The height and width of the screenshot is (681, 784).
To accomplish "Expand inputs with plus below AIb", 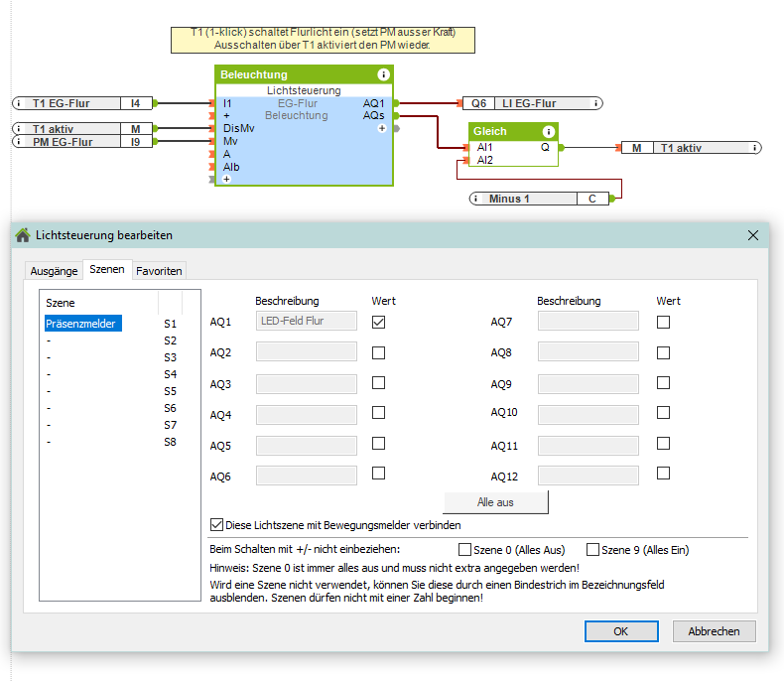I will tap(226, 180).
